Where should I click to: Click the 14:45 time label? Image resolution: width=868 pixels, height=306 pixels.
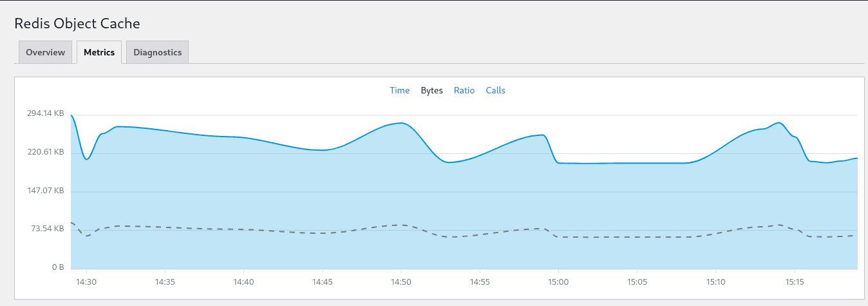(x=322, y=282)
